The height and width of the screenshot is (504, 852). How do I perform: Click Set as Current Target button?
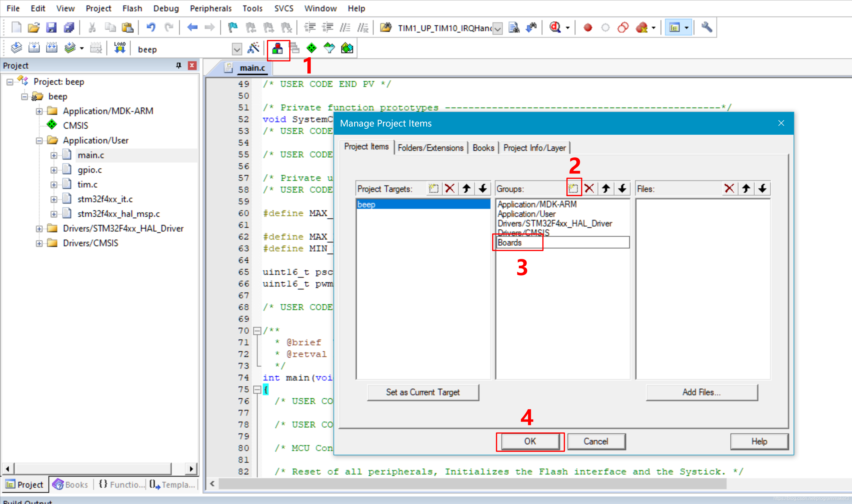(423, 392)
